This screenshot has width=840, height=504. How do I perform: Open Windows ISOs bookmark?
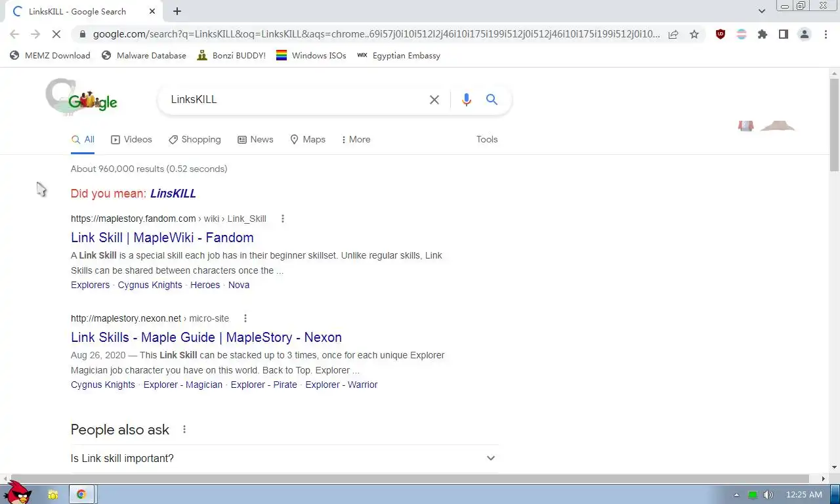311,56
